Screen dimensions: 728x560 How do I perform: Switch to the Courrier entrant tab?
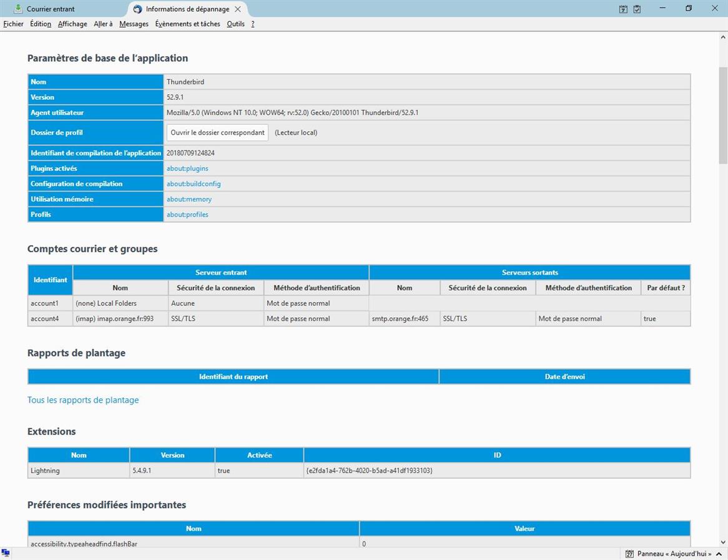coord(50,9)
